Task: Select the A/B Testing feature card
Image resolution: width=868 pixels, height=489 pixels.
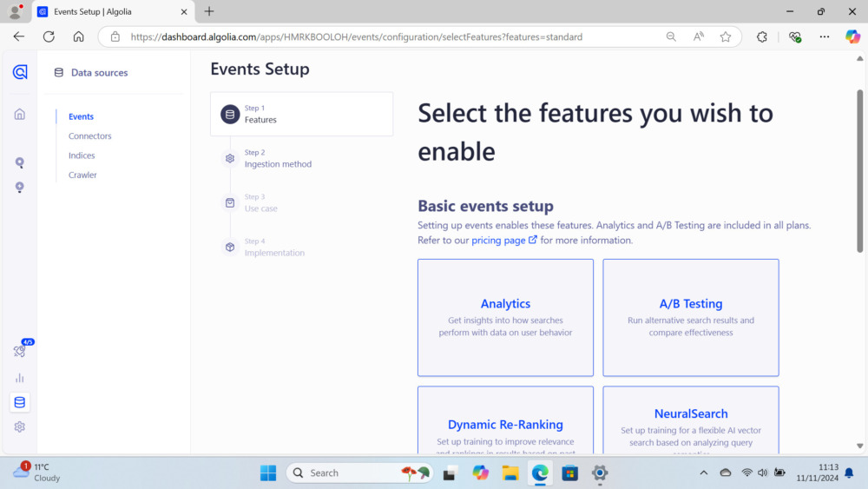Action: (x=691, y=317)
